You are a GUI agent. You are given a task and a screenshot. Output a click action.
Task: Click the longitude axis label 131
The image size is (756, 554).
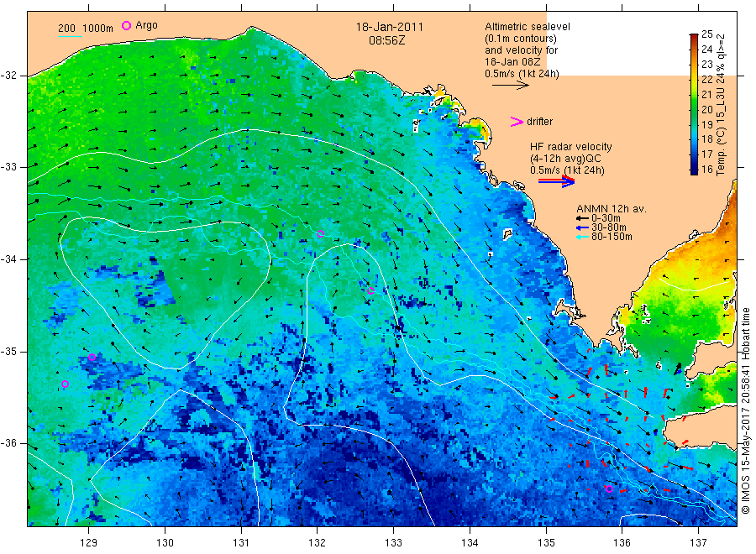pyautogui.click(x=241, y=543)
